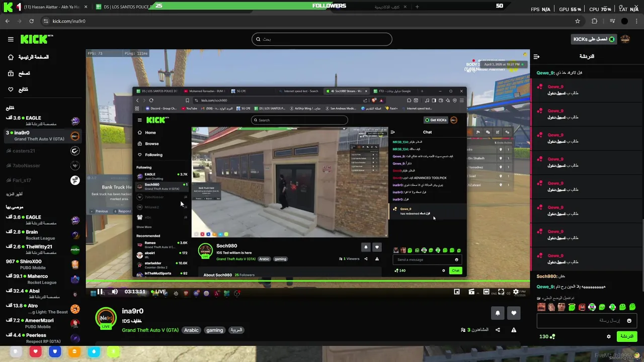Click the address bar kick.com/ina9r0
This screenshot has height=362, width=644.
pos(69,21)
